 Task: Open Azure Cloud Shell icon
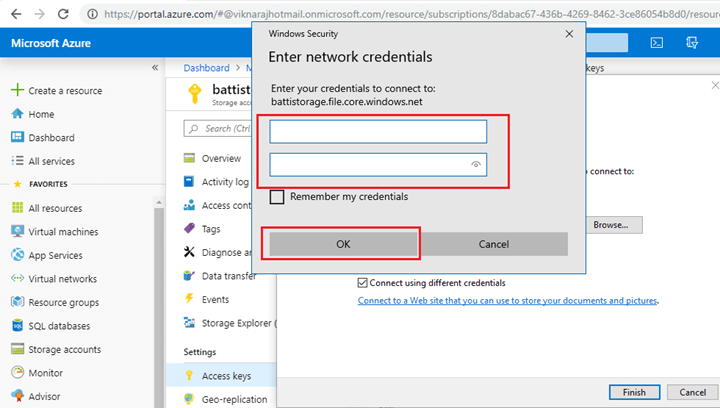pos(657,43)
